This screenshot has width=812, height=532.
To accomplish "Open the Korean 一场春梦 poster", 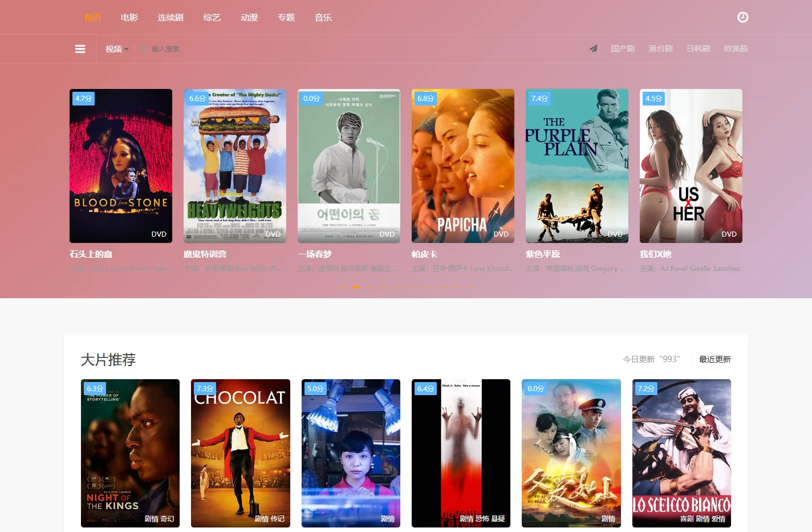I will [349, 166].
